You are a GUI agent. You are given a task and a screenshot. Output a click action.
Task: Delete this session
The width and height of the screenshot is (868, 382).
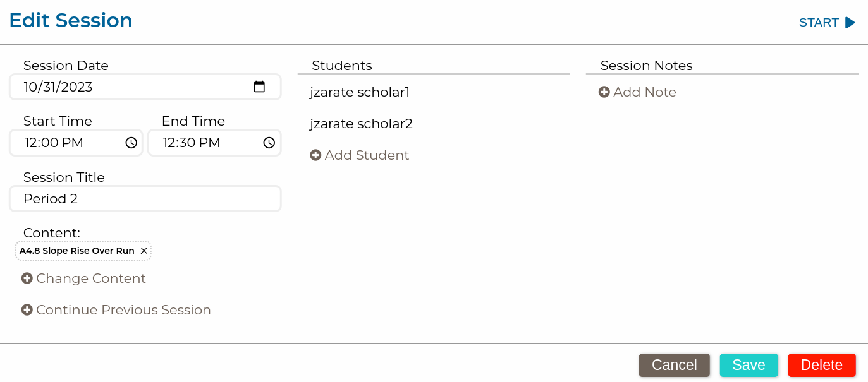[x=821, y=365]
